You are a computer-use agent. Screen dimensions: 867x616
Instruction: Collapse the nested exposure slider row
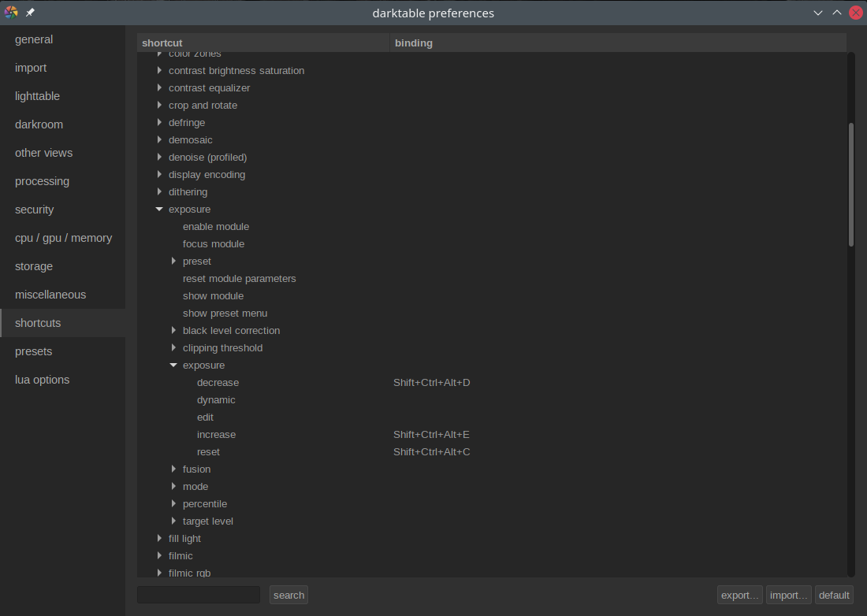(173, 366)
